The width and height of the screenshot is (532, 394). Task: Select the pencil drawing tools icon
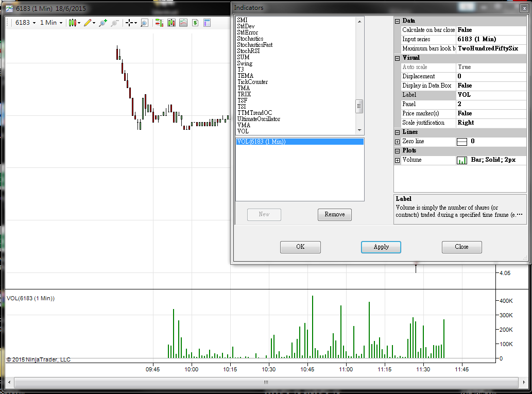pos(88,23)
